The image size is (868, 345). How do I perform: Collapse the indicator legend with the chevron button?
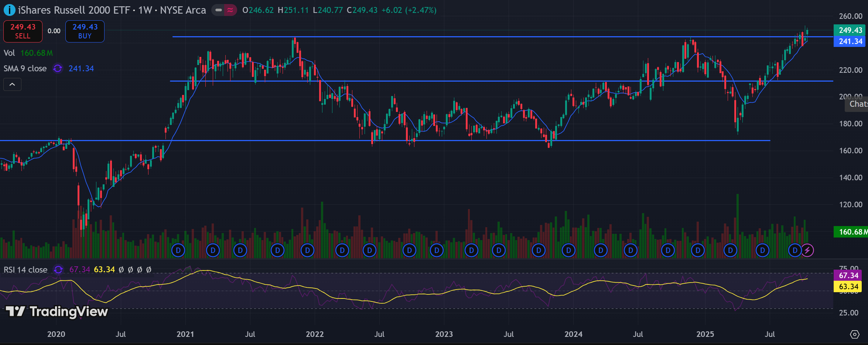[12, 85]
